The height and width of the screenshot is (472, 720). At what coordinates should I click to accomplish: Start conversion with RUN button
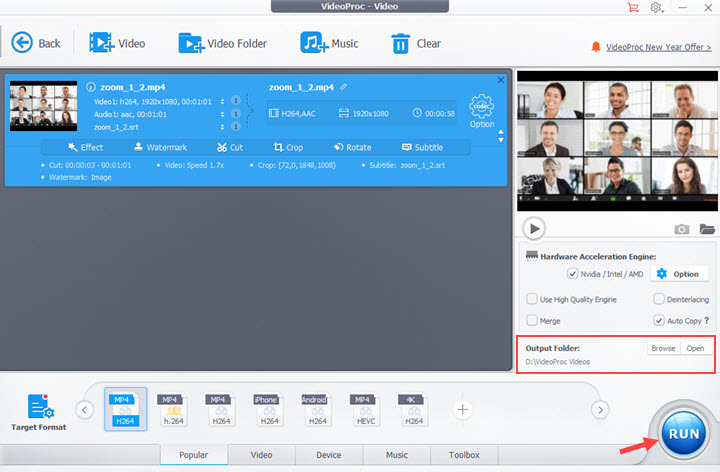(x=684, y=433)
